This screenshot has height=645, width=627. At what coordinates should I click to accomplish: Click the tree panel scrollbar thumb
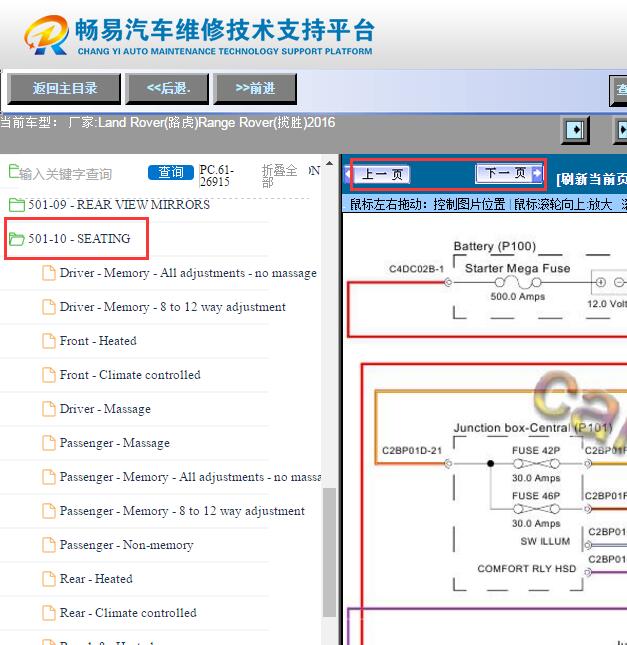pos(329,552)
